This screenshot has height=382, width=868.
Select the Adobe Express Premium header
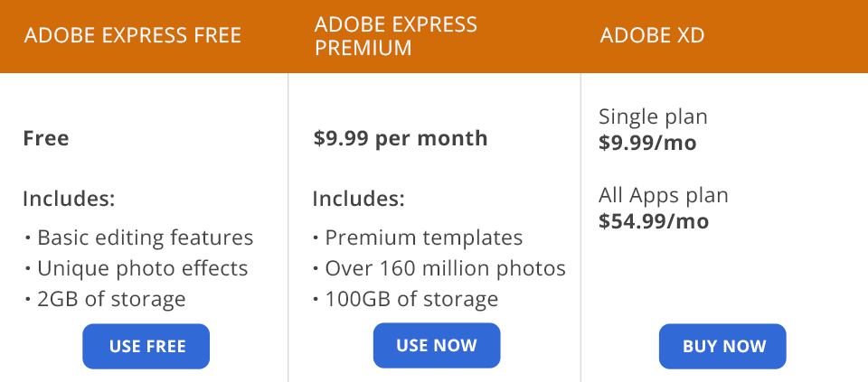coord(395,36)
